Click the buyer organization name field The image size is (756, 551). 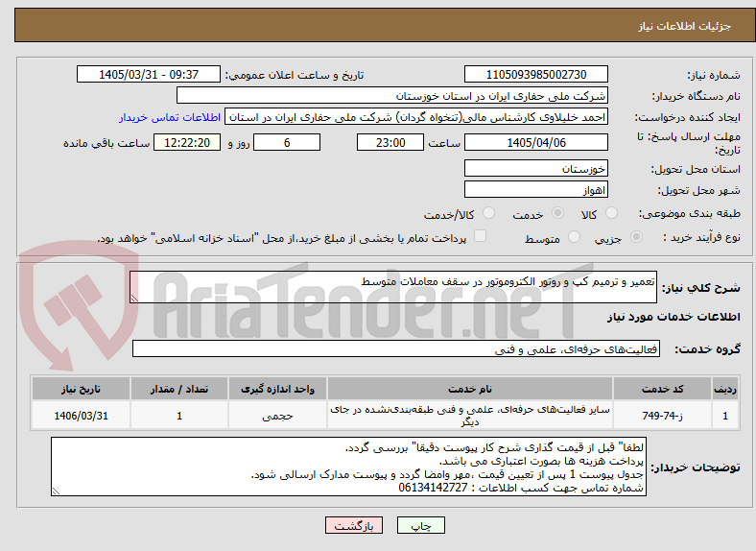[x=392, y=96]
